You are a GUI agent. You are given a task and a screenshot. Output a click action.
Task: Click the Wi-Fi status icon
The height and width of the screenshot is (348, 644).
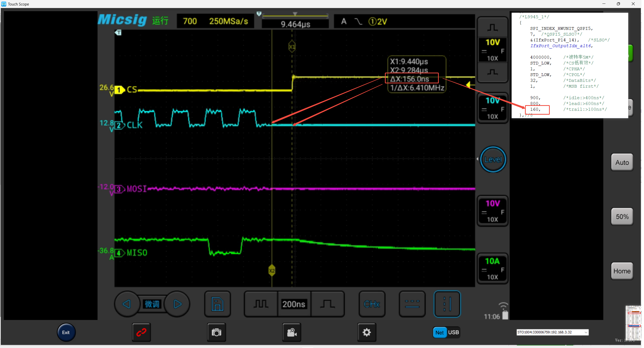503,305
